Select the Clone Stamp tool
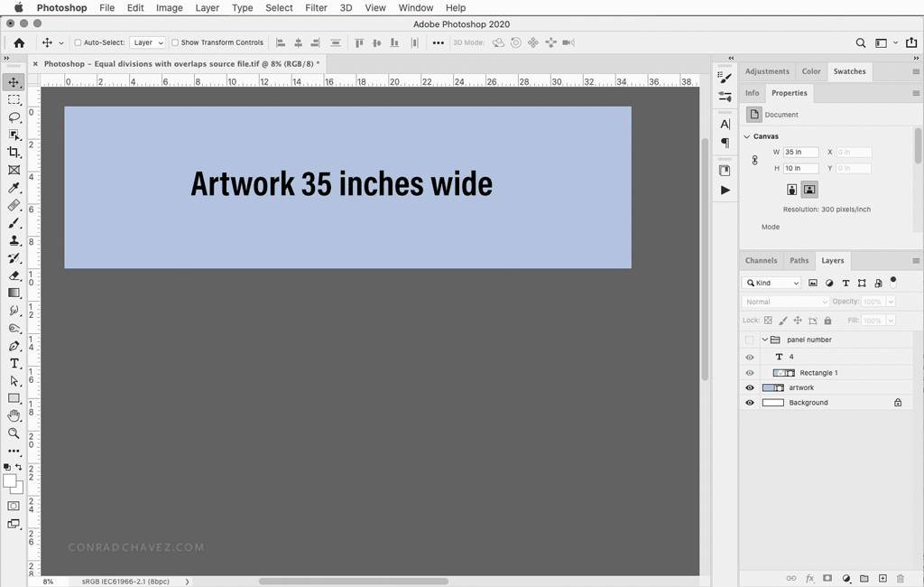This screenshot has width=924, height=587. pyautogui.click(x=14, y=240)
